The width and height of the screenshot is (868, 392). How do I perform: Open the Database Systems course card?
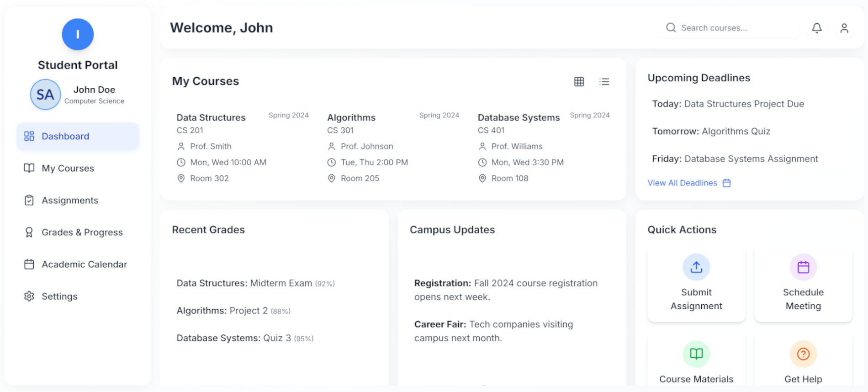tap(519, 118)
